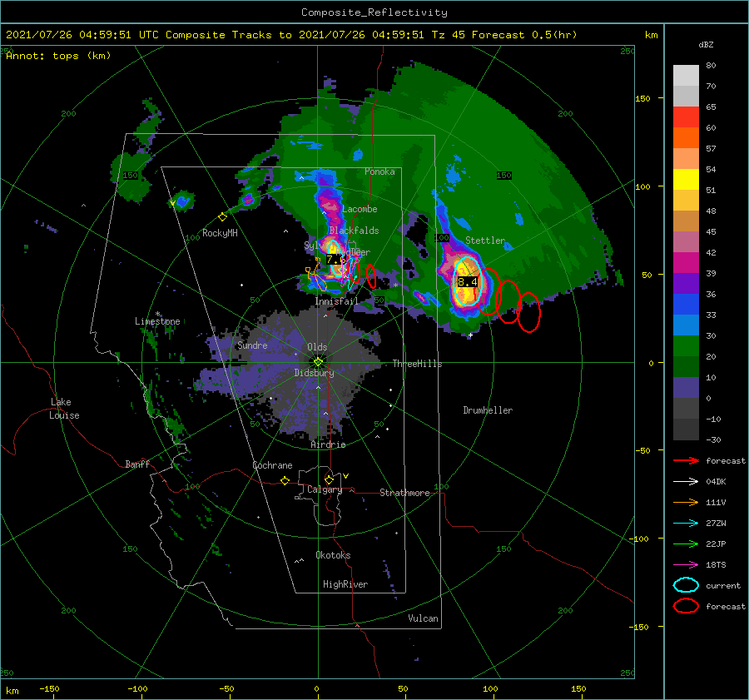The width and height of the screenshot is (749, 700).
Task: Click the red forecast arrow in legend
Action: 686,460
